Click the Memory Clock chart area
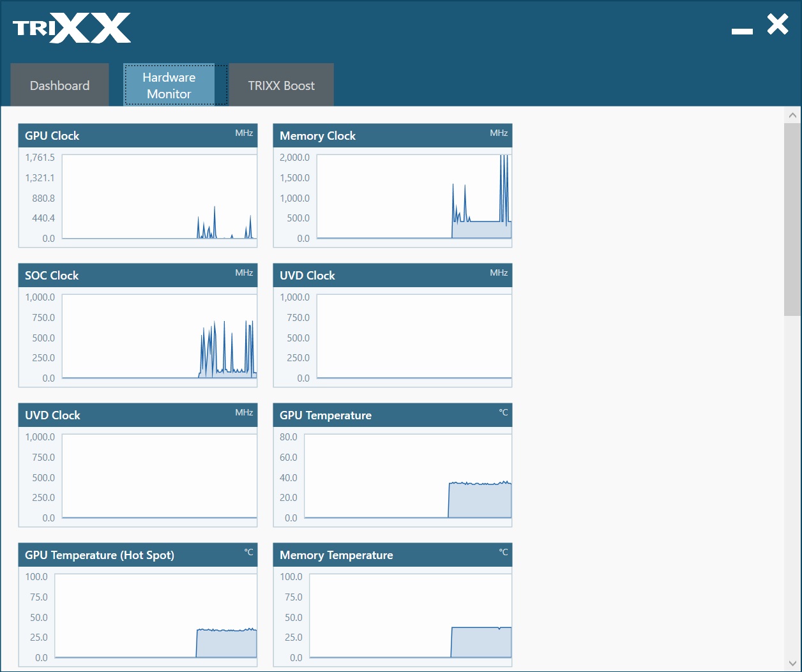The height and width of the screenshot is (672, 802). click(414, 197)
